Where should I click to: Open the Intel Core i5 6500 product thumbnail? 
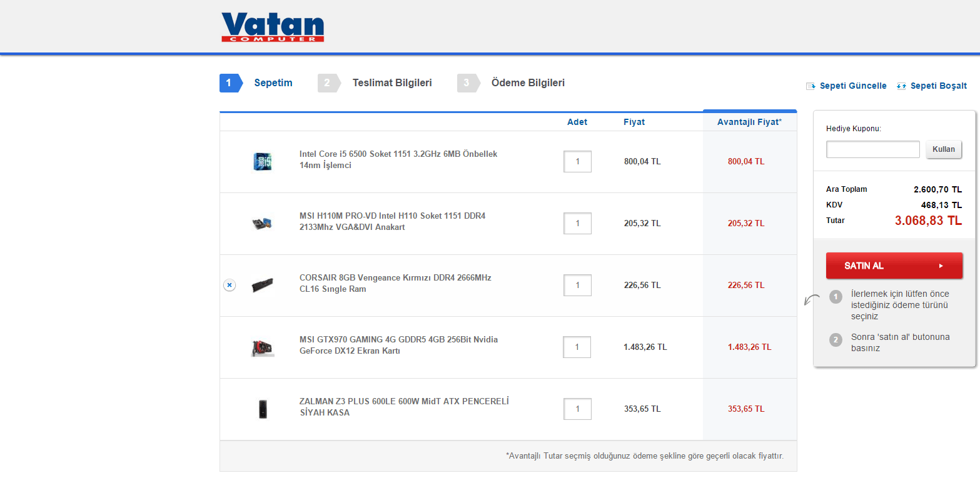point(263,162)
